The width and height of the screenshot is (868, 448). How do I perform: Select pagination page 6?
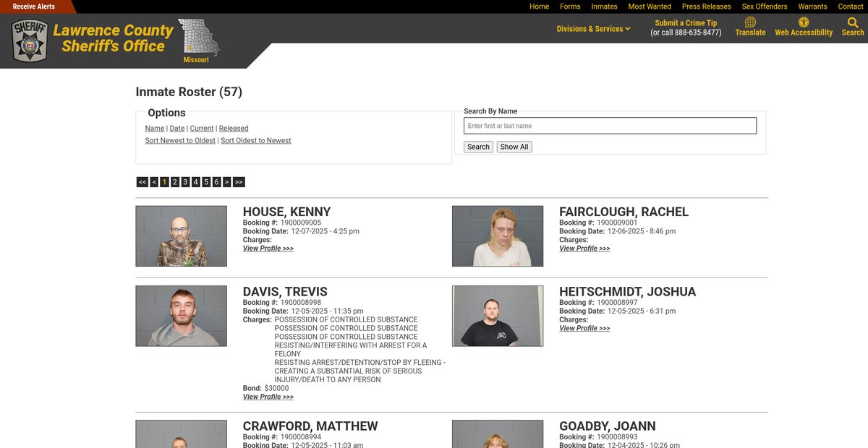(216, 182)
